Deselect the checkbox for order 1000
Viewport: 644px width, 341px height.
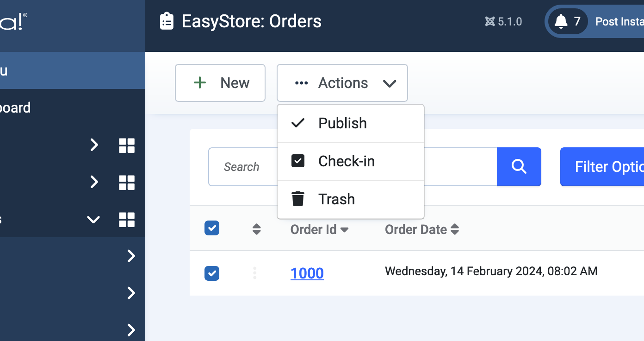[x=212, y=273]
